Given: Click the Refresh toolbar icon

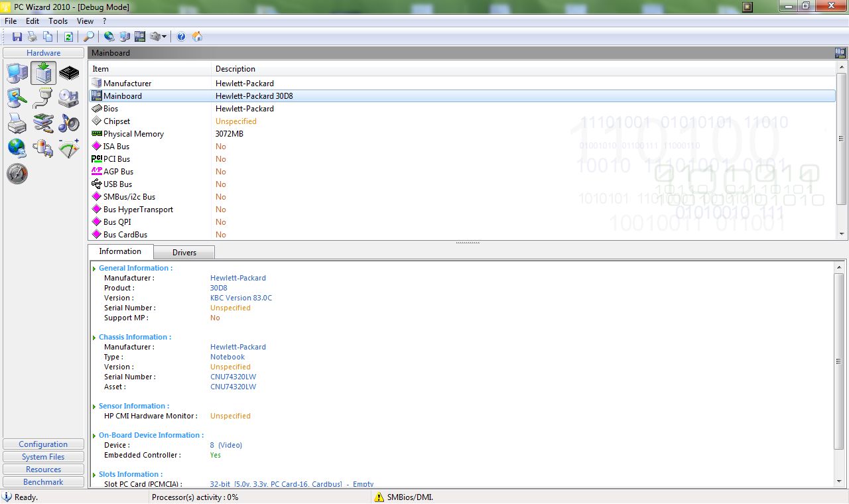Looking at the screenshot, I should click(x=69, y=36).
